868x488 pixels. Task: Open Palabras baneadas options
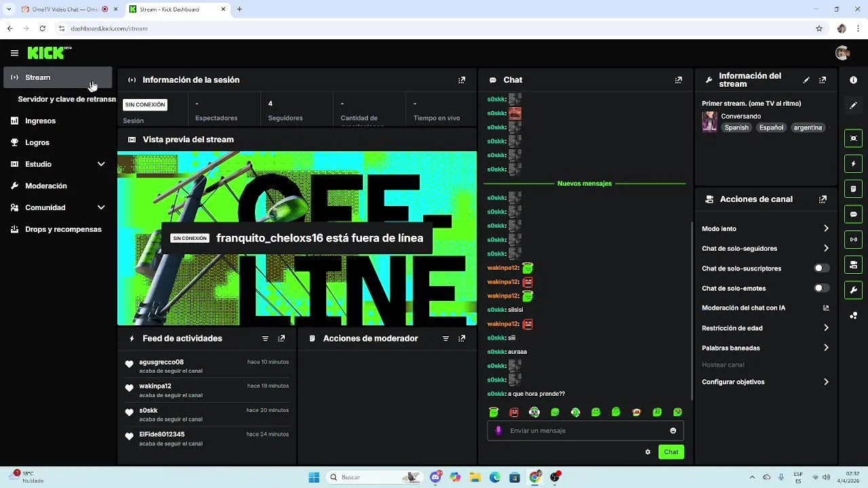click(765, 348)
